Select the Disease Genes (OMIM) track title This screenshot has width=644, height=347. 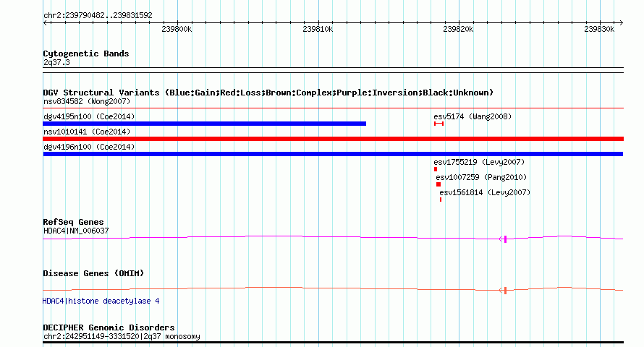93,273
